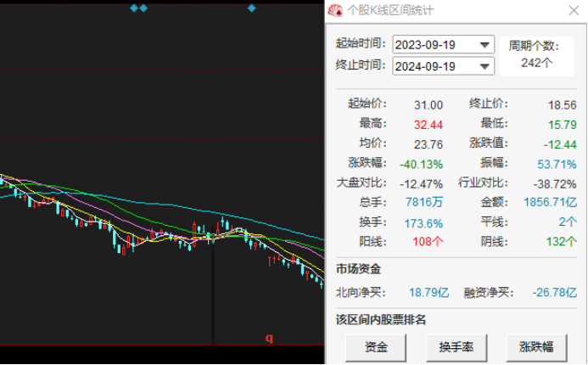Click the flat line count 2个
This screenshot has width=588, height=365.
(x=568, y=222)
